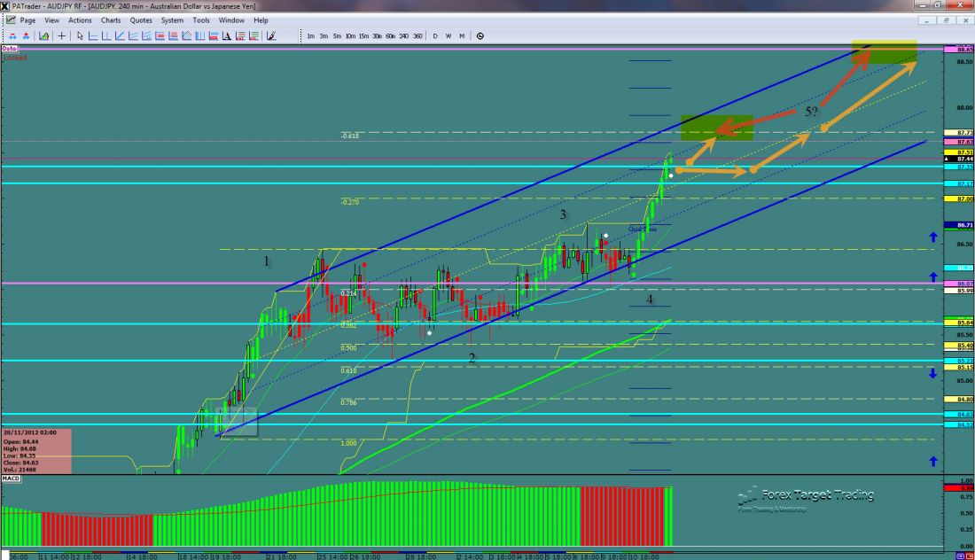Enable the weekly W timeframe
975x560 pixels.
pyautogui.click(x=448, y=36)
